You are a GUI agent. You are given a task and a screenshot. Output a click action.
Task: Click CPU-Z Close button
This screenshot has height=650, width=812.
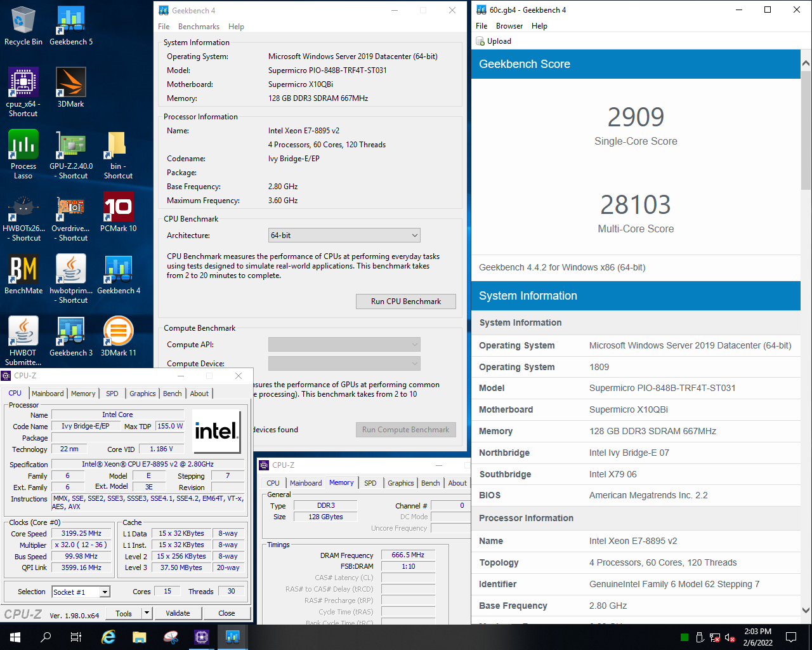tap(226, 613)
